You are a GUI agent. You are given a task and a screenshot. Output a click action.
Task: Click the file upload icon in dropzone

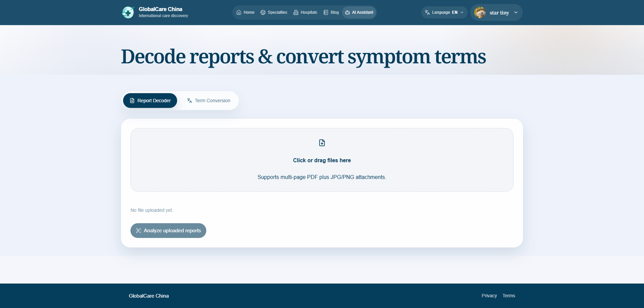(x=322, y=143)
